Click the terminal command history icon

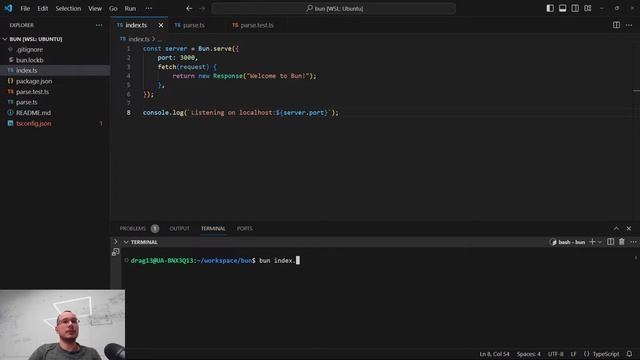coord(116,252)
